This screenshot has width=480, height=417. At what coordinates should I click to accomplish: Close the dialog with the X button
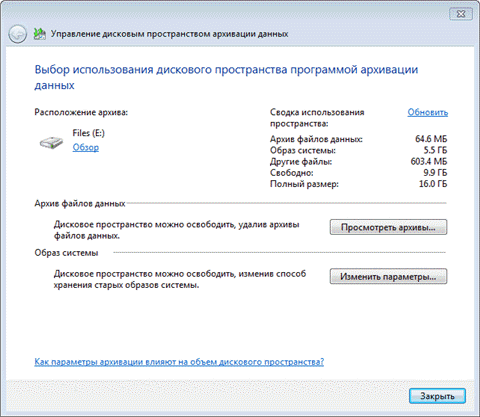461,14
